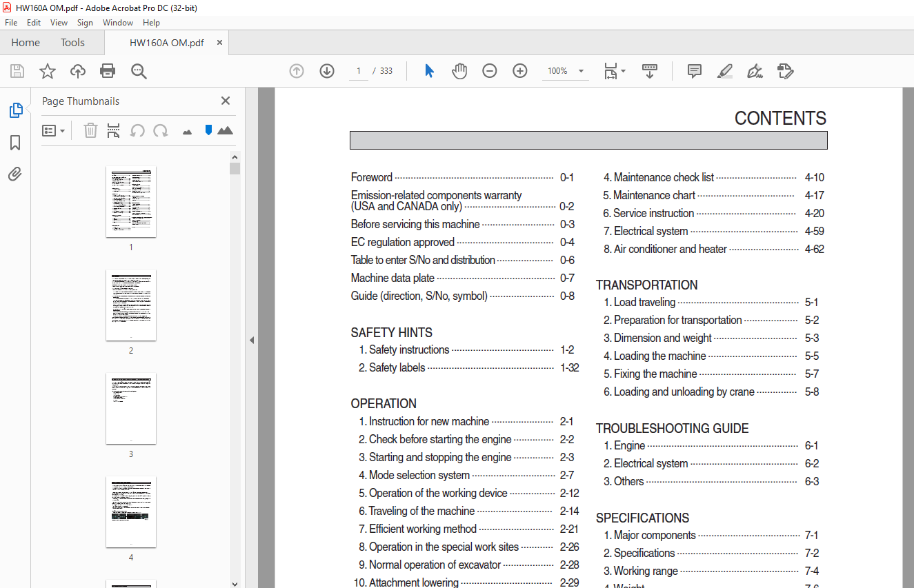
Task: Click Safety instructions contents entry
Action: [x=466, y=349]
